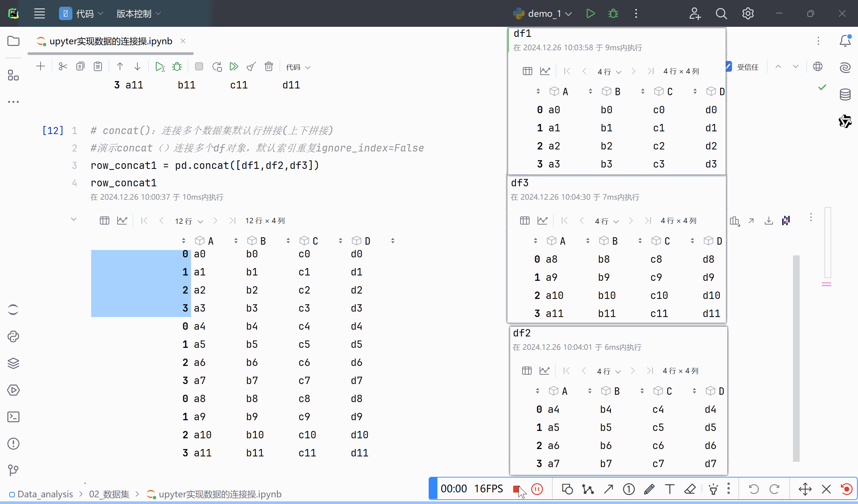This screenshot has width=858, height=504.
Task: Move the cell down
Action: pos(137,66)
